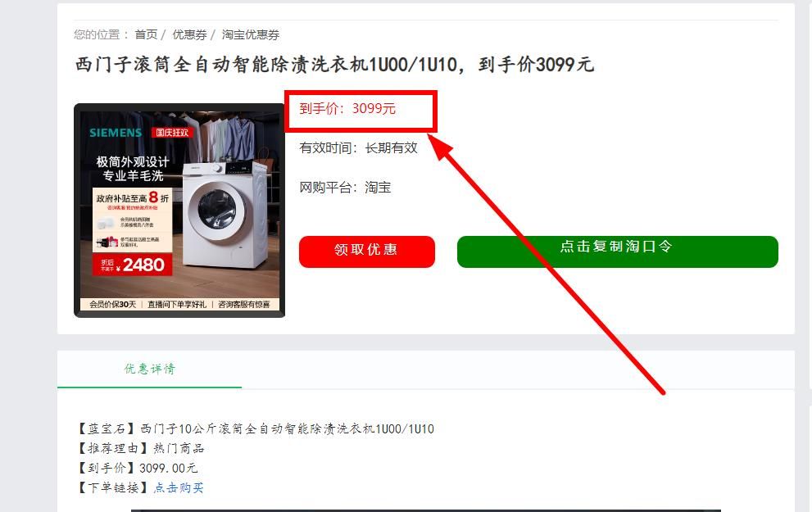Click the product title heading text
Screen dimensions: 812x512
334,65
